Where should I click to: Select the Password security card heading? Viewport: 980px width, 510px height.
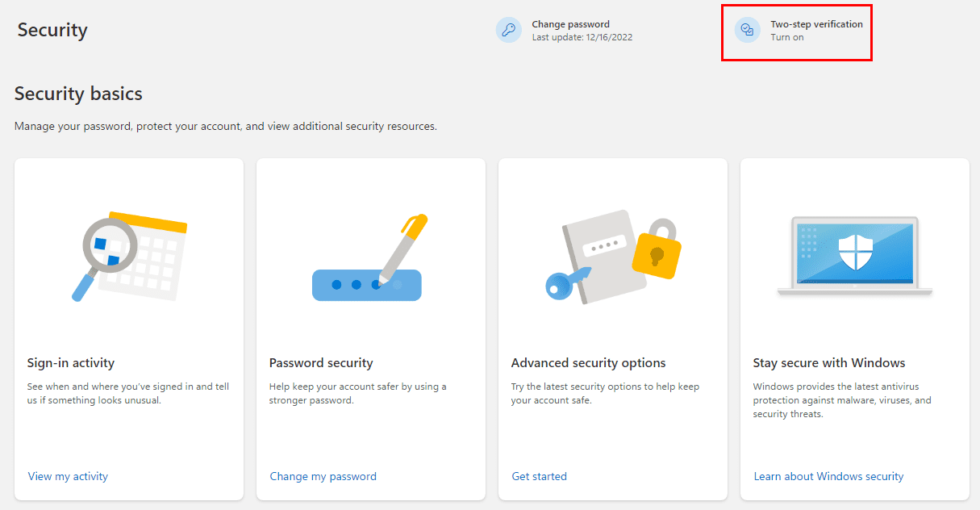[321, 363]
